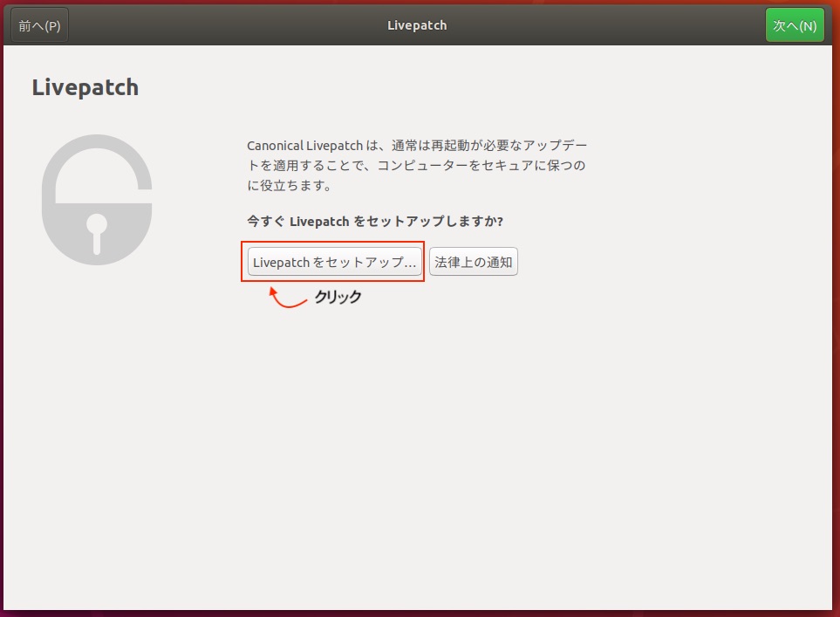Click the Livepatch title in header bar

pyautogui.click(x=417, y=25)
